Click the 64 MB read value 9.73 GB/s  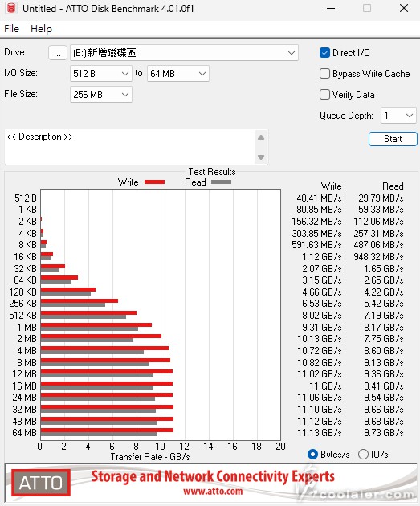pos(384,433)
